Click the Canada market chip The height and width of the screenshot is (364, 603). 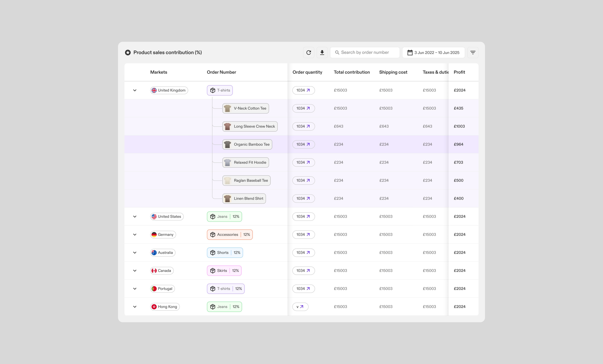162,271
